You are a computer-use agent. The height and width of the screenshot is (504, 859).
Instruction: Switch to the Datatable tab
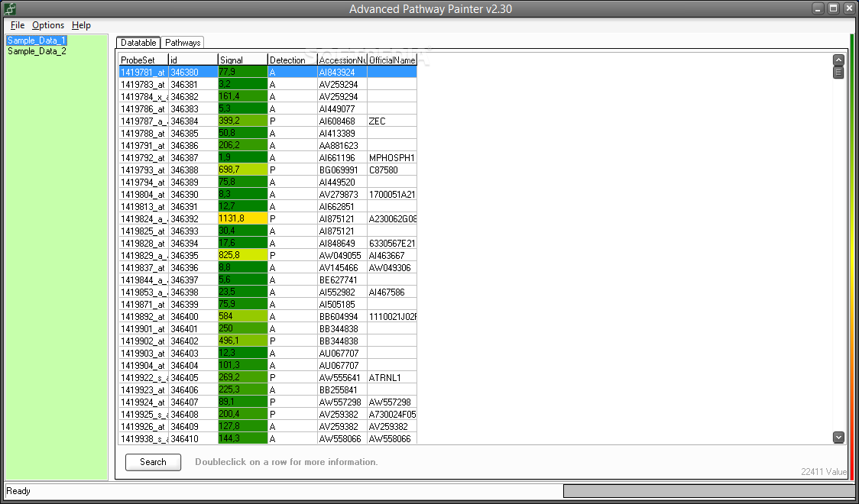tap(138, 43)
